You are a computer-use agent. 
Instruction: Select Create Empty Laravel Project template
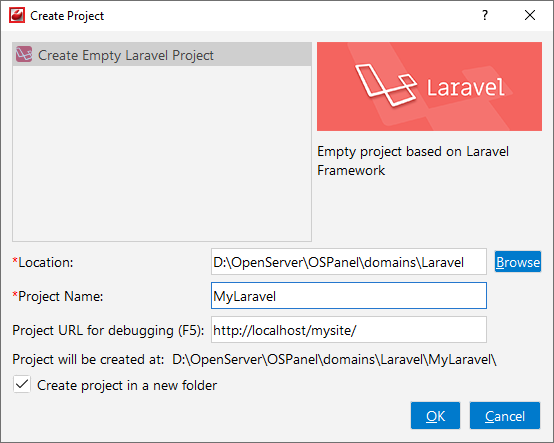(x=162, y=55)
